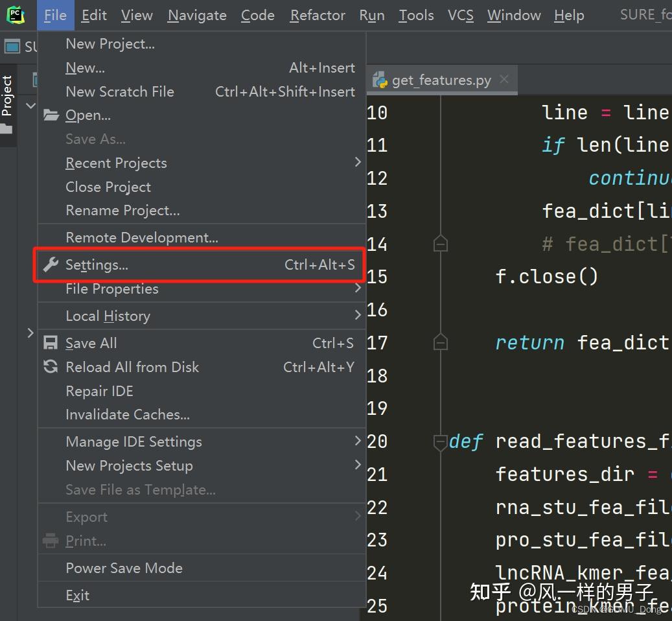Open the Refactor menu
Screen dimensions: 672x621
318,15
